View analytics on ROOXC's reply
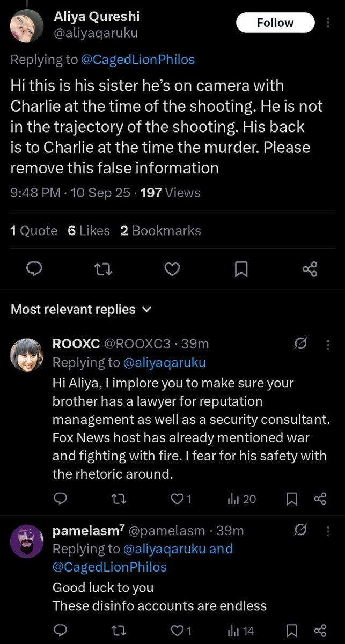Screen dimensions: 345x644 pos(241,499)
